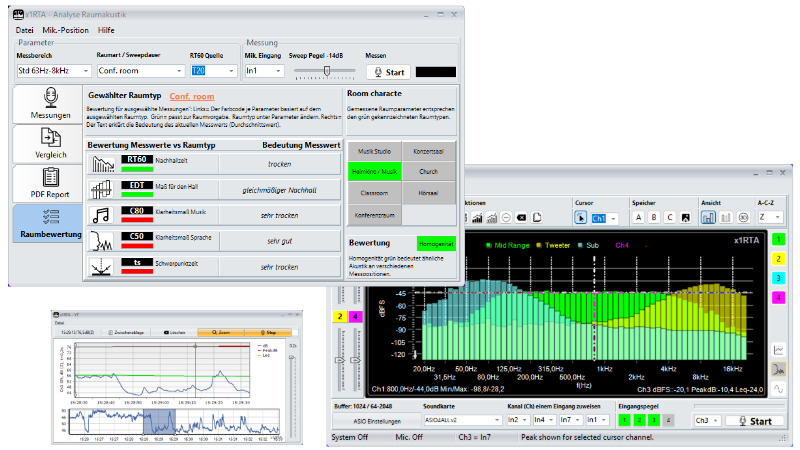This screenshot has height=450, width=800.
Task: Open Datei menu in the VT window
Action: 59,323
